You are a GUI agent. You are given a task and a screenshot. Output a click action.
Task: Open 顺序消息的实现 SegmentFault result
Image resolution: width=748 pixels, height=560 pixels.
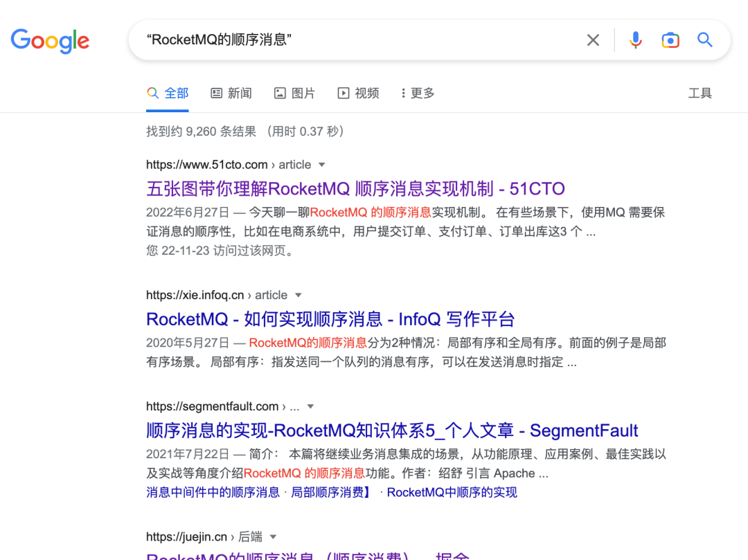point(392,431)
